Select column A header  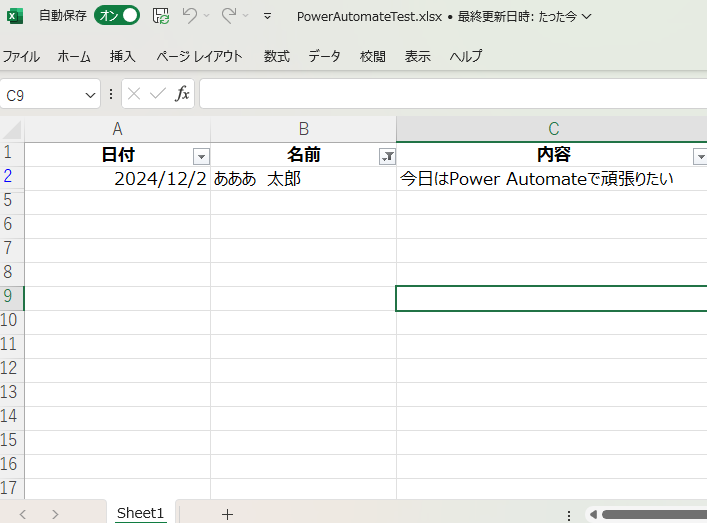[x=117, y=129]
